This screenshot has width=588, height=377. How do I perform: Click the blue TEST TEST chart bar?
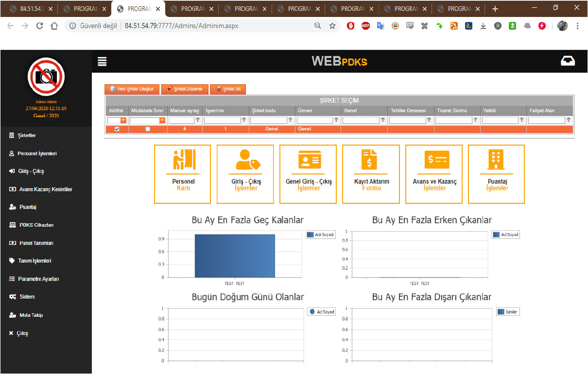[235, 256]
